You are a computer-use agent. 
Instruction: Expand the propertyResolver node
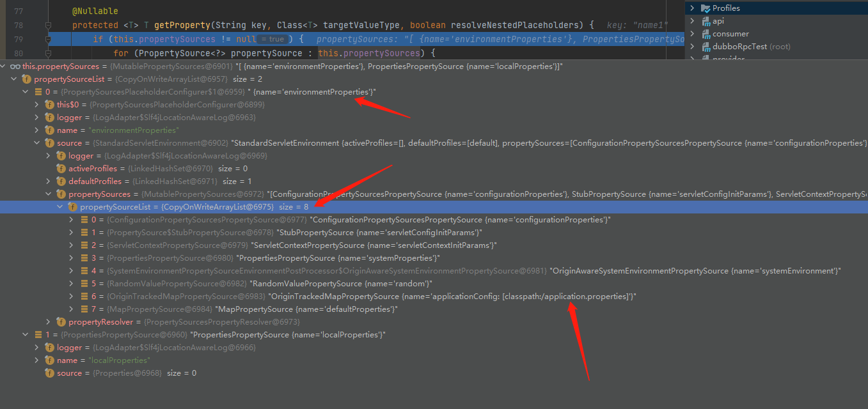coord(49,322)
